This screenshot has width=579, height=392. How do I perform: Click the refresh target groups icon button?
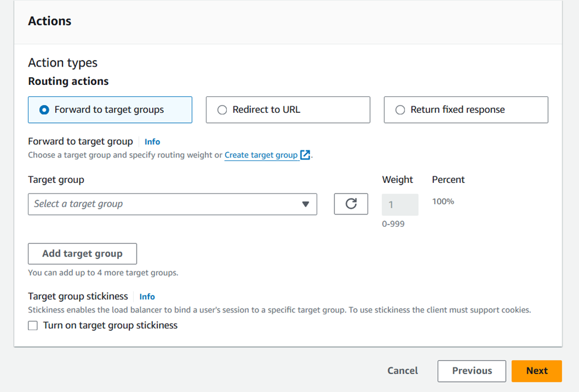click(351, 204)
